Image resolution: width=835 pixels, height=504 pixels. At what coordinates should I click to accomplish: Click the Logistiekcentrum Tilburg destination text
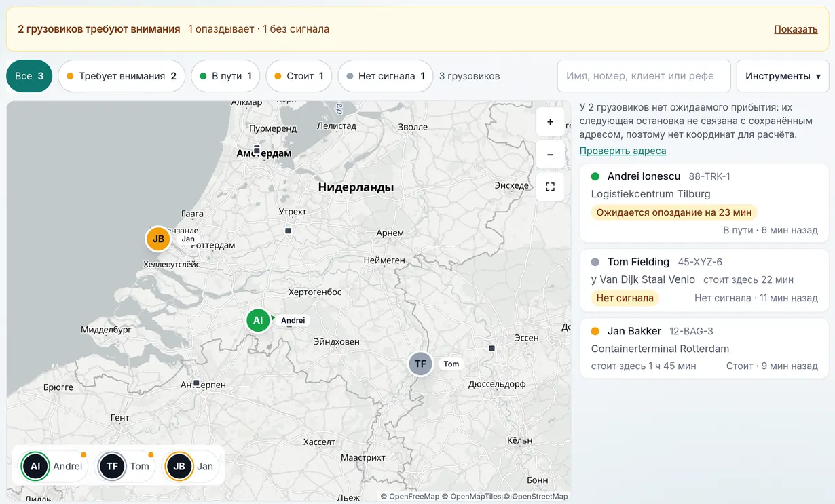[x=650, y=194]
